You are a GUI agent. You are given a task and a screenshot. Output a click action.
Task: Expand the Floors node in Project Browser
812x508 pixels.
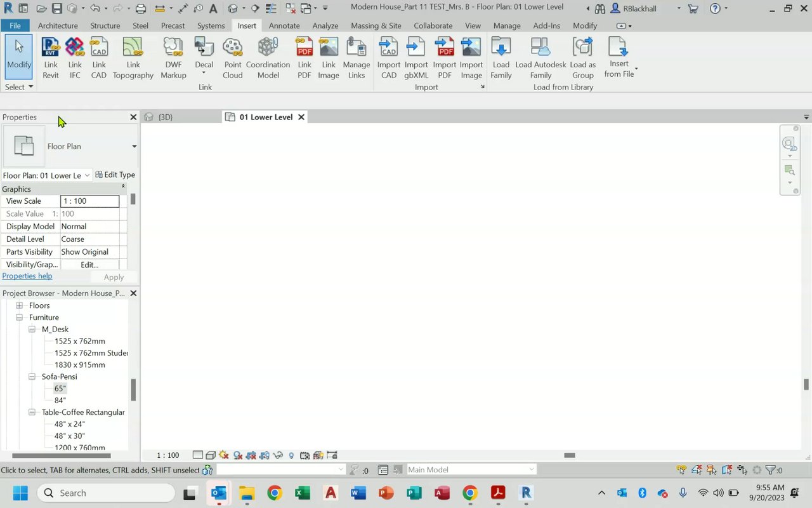(19, 305)
